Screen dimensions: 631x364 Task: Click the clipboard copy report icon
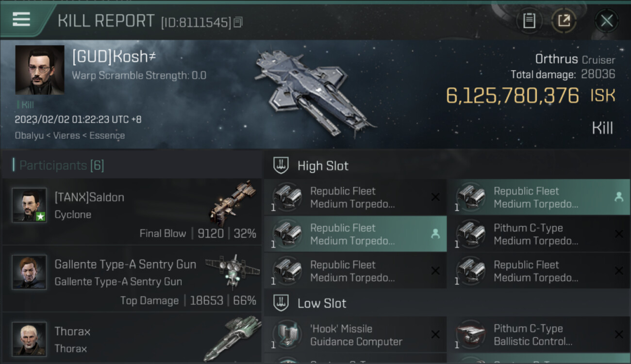click(x=529, y=20)
